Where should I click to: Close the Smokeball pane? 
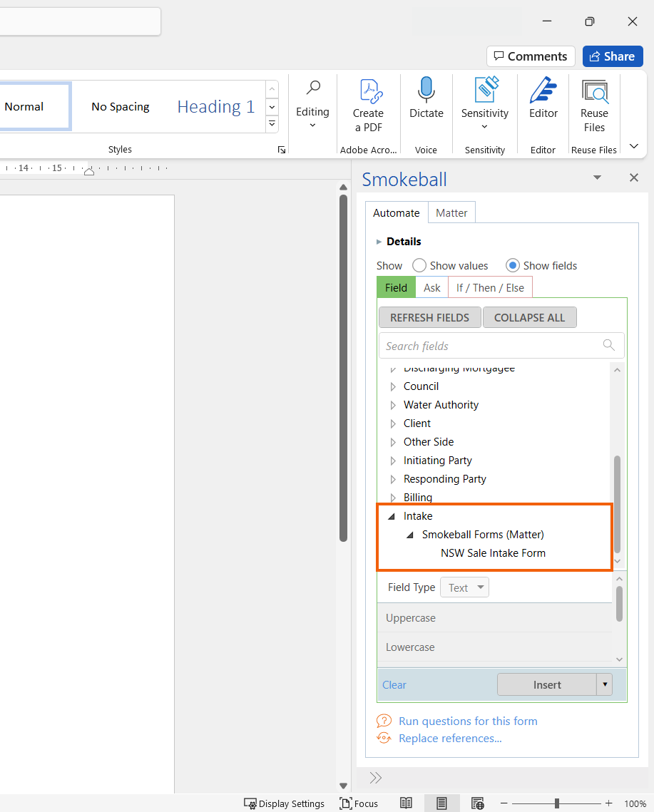[x=633, y=178]
